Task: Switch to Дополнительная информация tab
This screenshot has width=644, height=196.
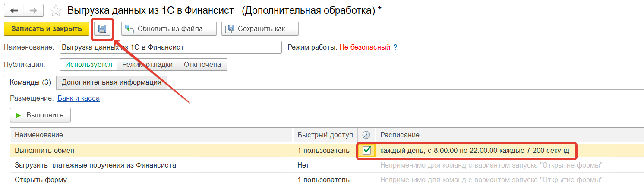Action: click(111, 82)
